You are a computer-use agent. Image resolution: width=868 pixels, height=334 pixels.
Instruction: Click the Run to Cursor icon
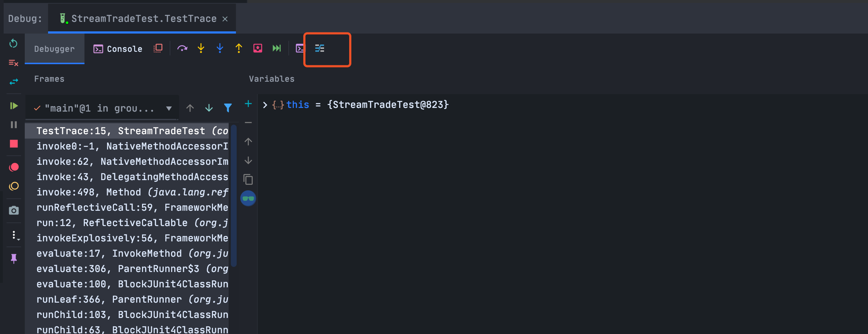(277, 48)
